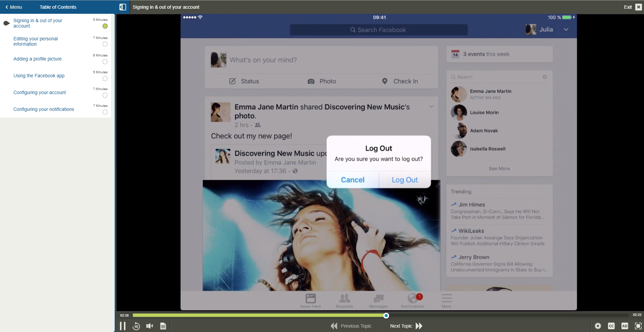Screen dimensions: 644x332
Task: Collapse the Table of Contents sidebar
Action: (x=122, y=7)
